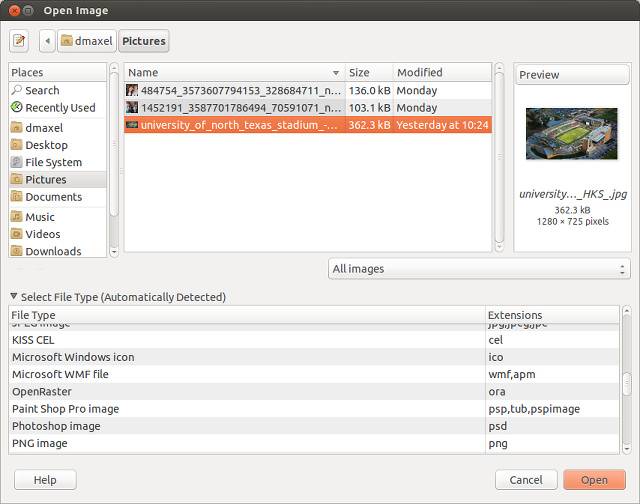Click the Downloads folder icon
The image size is (640, 504).
click(16, 251)
